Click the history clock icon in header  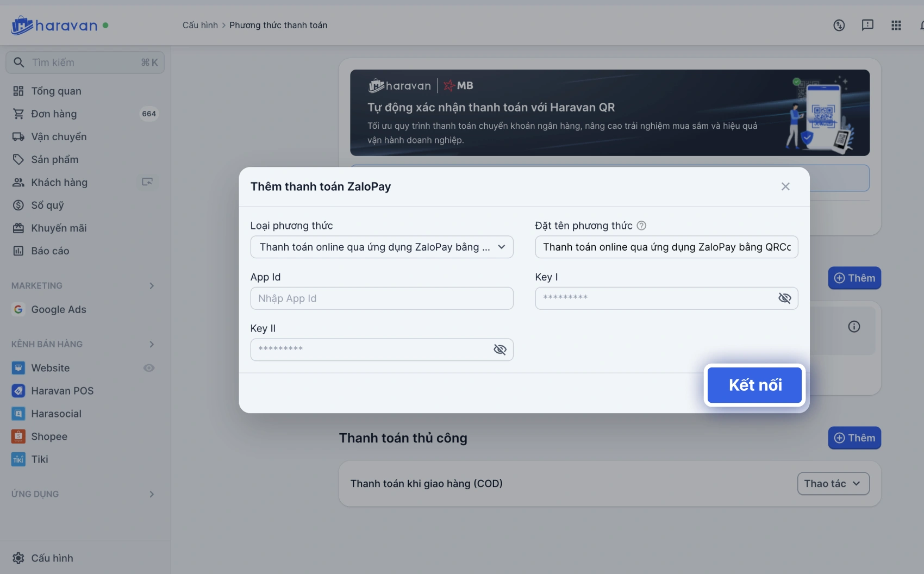click(x=839, y=25)
